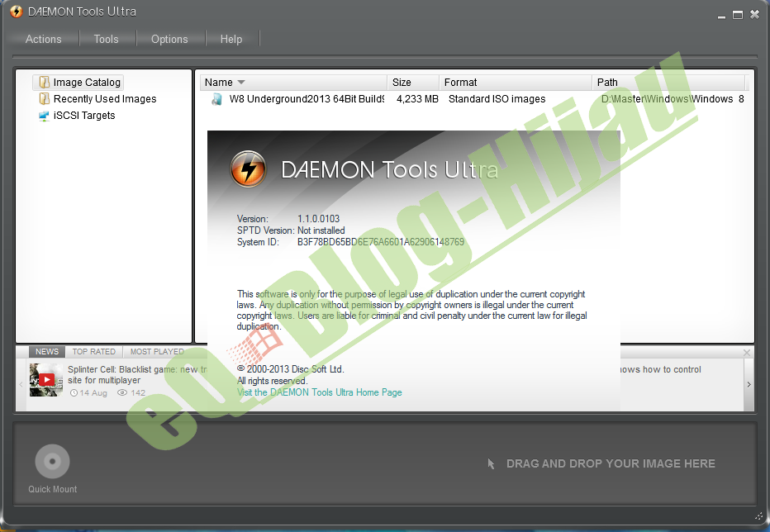Switch to the MOST PLAYED tab

(156, 351)
